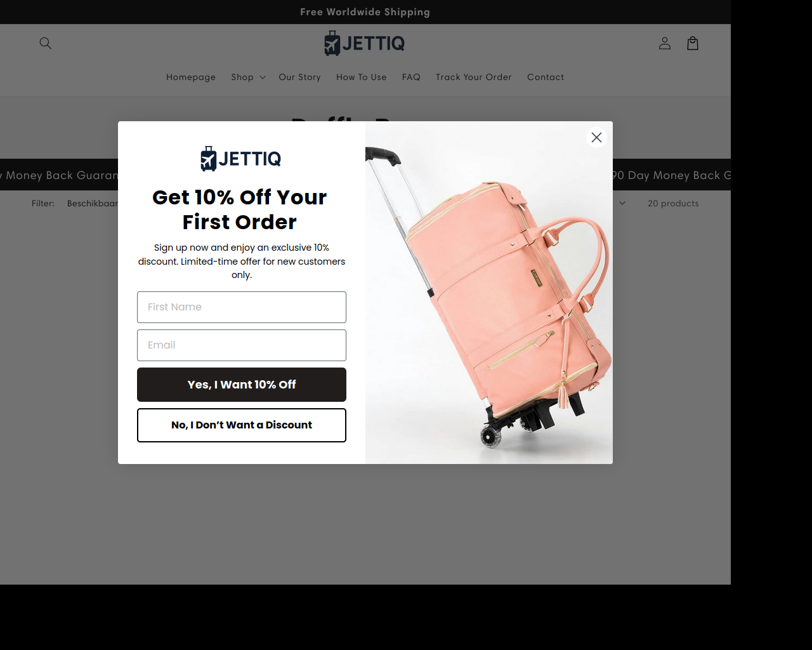Click the account login person icon
The height and width of the screenshot is (650, 812).
click(665, 43)
